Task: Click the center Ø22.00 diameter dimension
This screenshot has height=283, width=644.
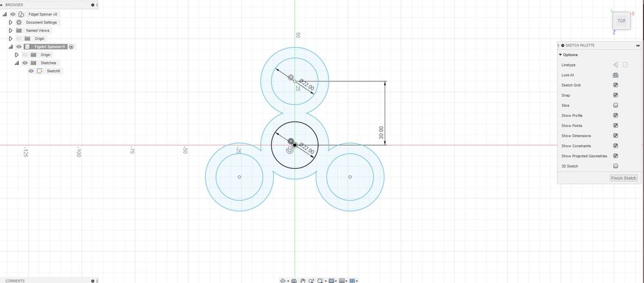Action: coord(307,148)
